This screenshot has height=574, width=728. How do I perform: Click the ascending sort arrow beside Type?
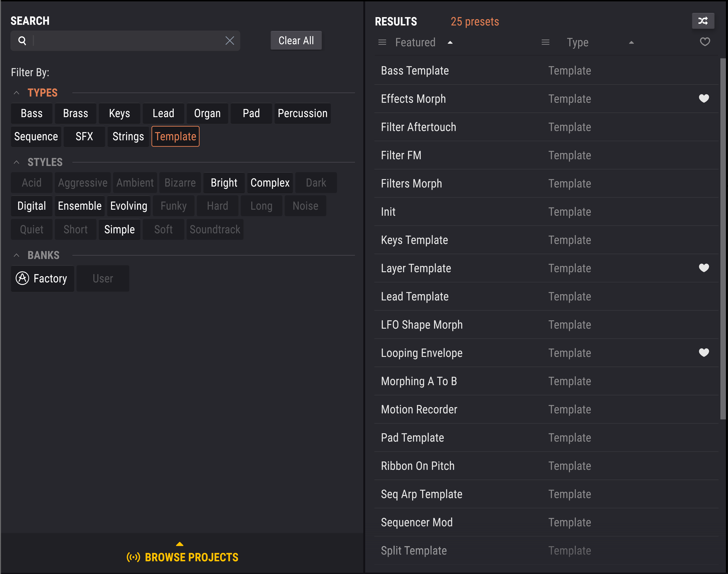pos(631,43)
